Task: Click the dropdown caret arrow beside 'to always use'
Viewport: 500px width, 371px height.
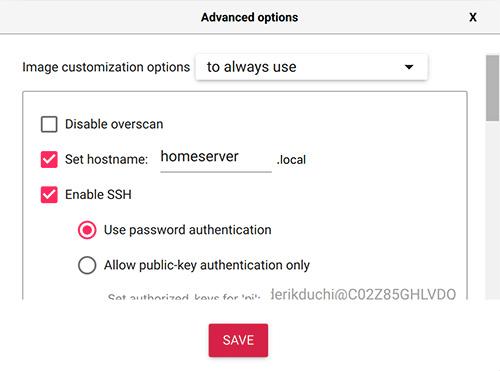Action: point(409,67)
